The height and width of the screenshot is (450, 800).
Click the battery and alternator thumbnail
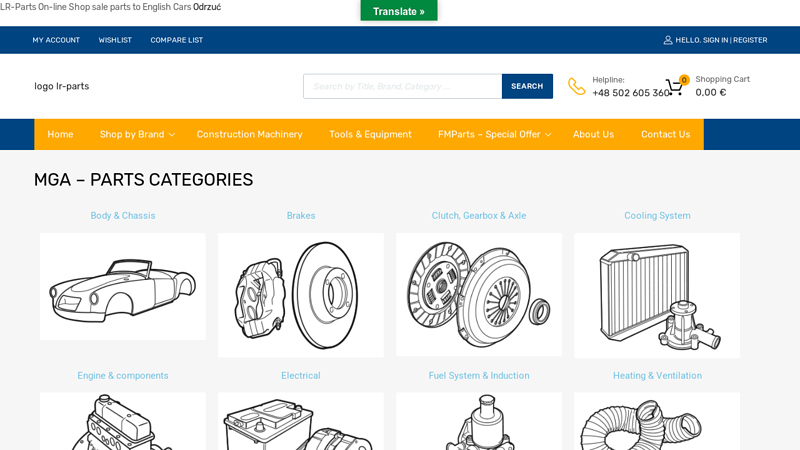pyautogui.click(x=301, y=421)
